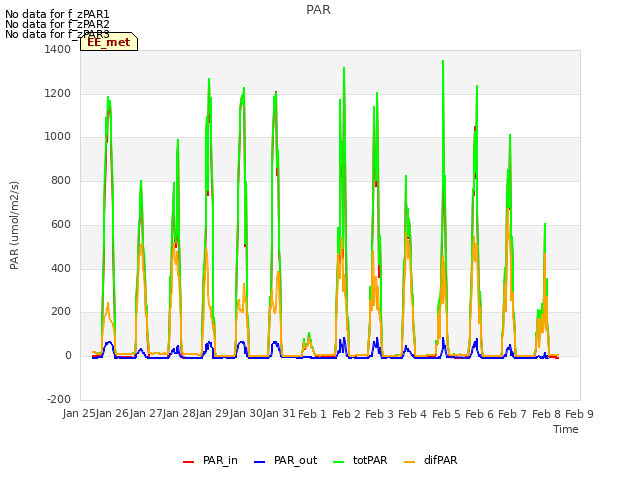
Task: Select the PAR_out legend label
Action: pyautogui.click(x=296, y=460)
